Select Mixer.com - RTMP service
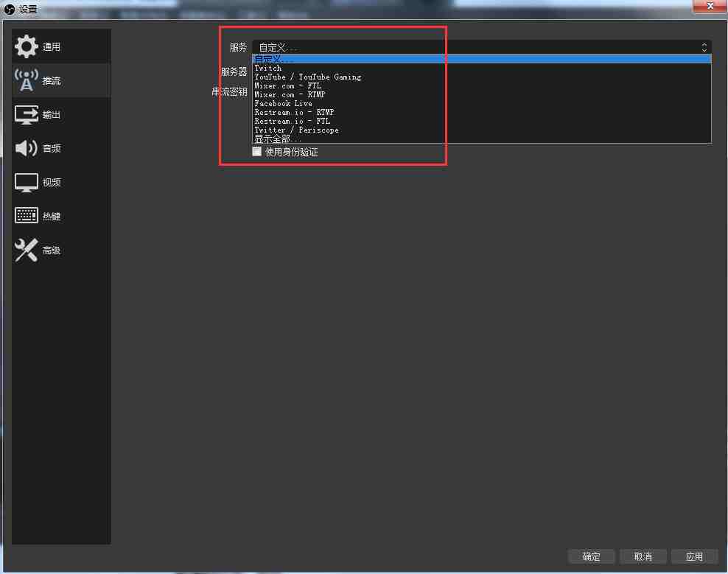 click(x=481, y=94)
